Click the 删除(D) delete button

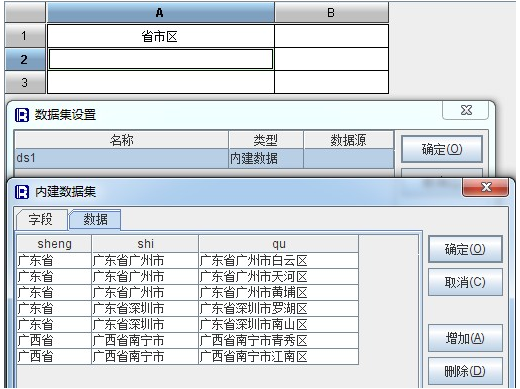click(465, 371)
